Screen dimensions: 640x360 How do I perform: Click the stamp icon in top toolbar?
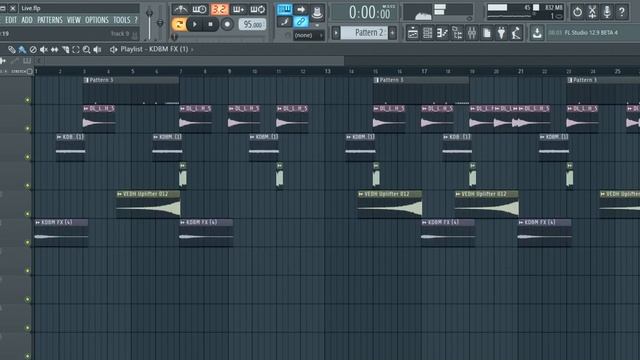tap(317, 12)
